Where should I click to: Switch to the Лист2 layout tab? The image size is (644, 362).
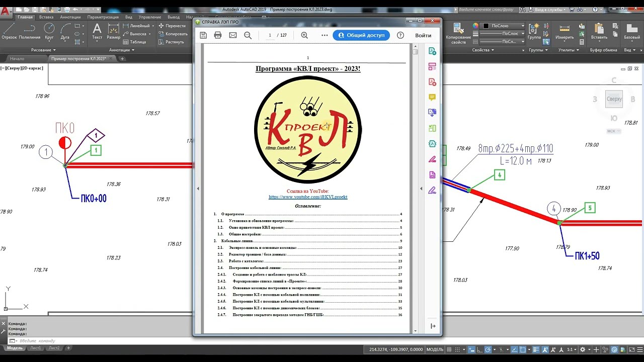(54, 348)
